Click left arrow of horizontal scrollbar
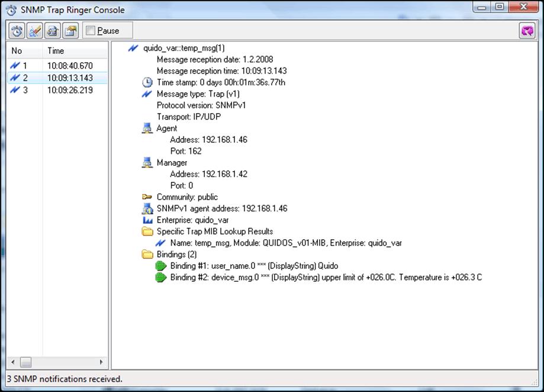Viewport: 544px width, 392px height. tap(13, 362)
